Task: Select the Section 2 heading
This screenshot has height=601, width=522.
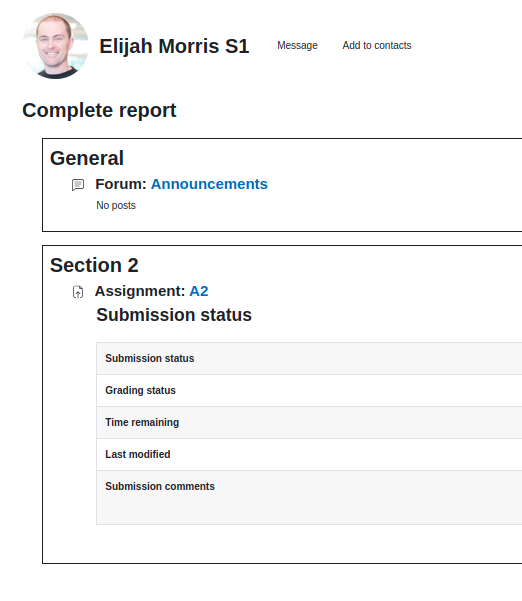Action: click(x=94, y=265)
